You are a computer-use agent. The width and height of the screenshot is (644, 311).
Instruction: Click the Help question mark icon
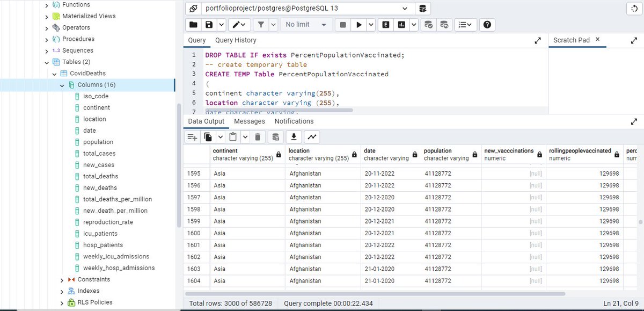click(487, 25)
